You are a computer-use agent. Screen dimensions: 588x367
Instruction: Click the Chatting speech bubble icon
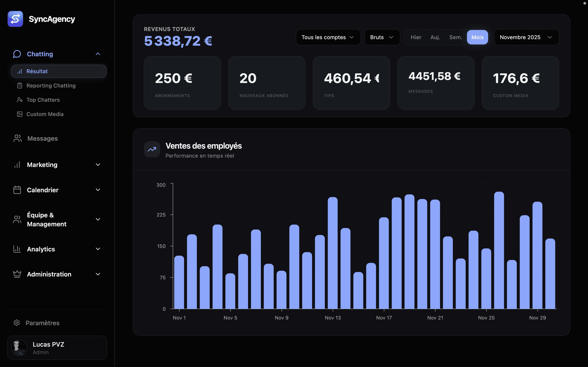click(x=17, y=54)
